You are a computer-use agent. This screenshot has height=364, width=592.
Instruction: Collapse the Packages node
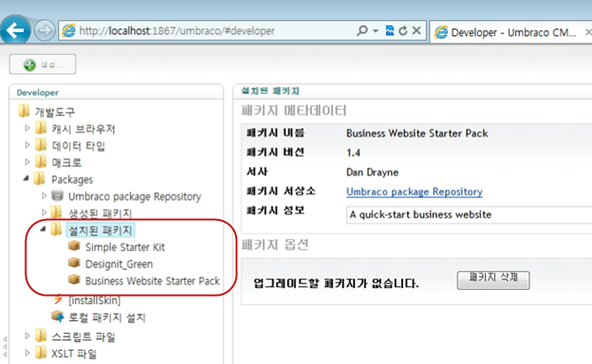tap(26, 178)
